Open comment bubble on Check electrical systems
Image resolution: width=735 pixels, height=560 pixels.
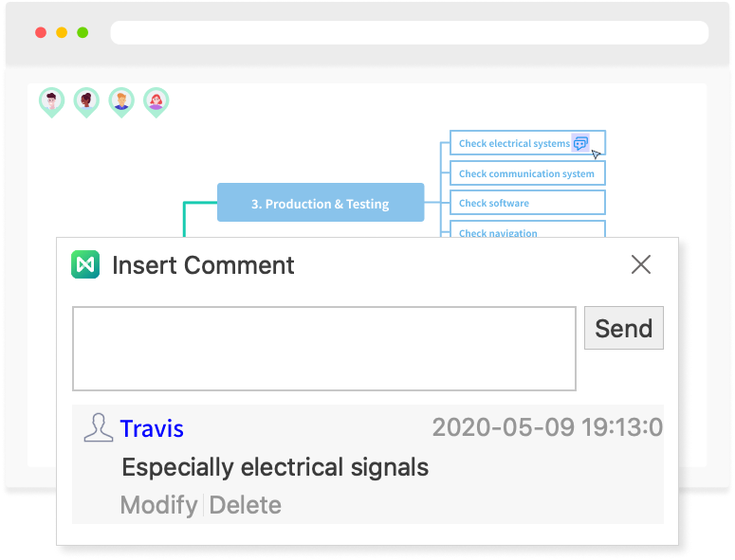click(x=580, y=143)
